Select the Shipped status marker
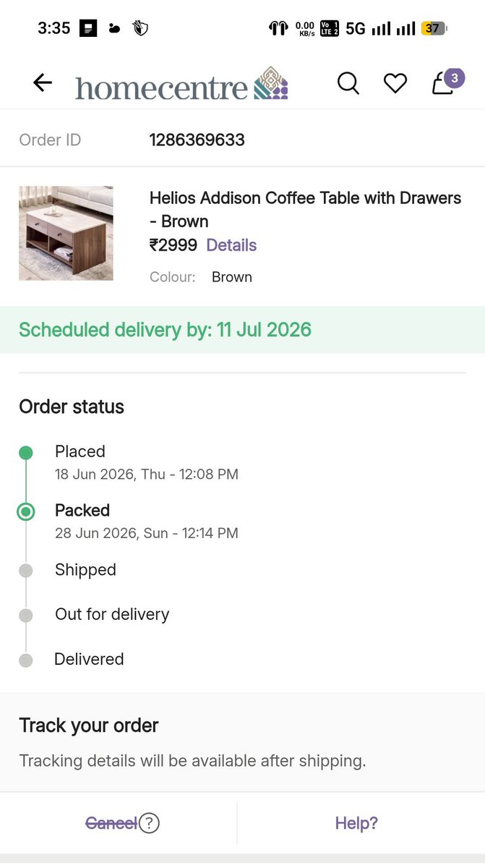Image resolution: width=485 pixels, height=868 pixels. [26, 571]
